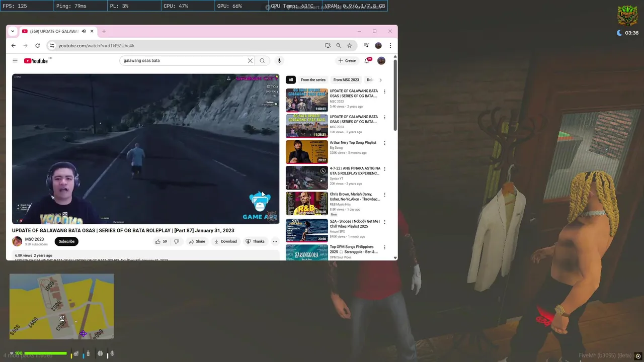Image resolution: width=644 pixels, height=362 pixels.
Task: Go to YouTube home via logo
Action: click(36, 61)
